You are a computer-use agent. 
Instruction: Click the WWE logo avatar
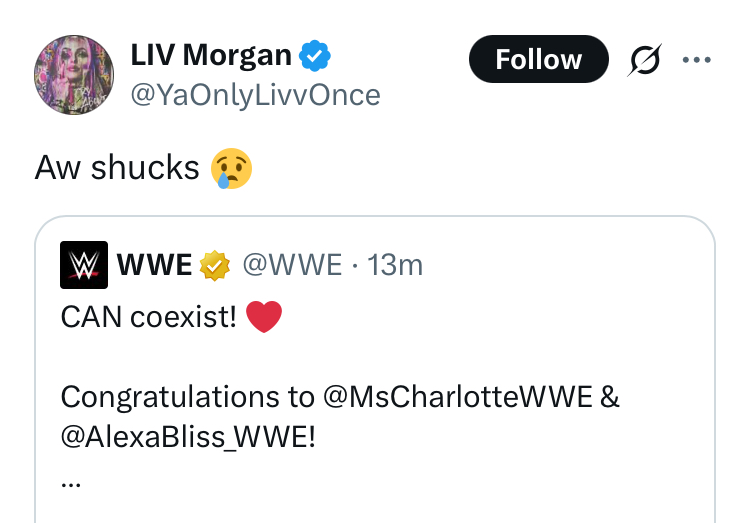[x=85, y=265]
